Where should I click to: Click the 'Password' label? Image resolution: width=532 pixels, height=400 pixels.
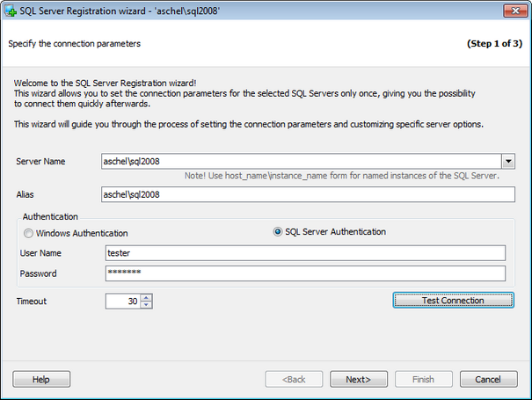pos(39,273)
